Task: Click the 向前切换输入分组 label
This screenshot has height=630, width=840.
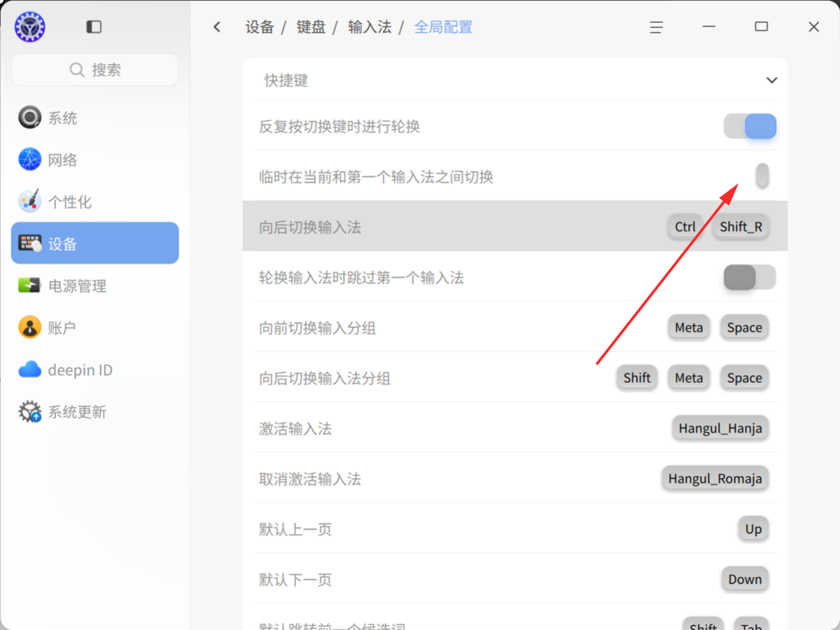Action: [x=317, y=328]
